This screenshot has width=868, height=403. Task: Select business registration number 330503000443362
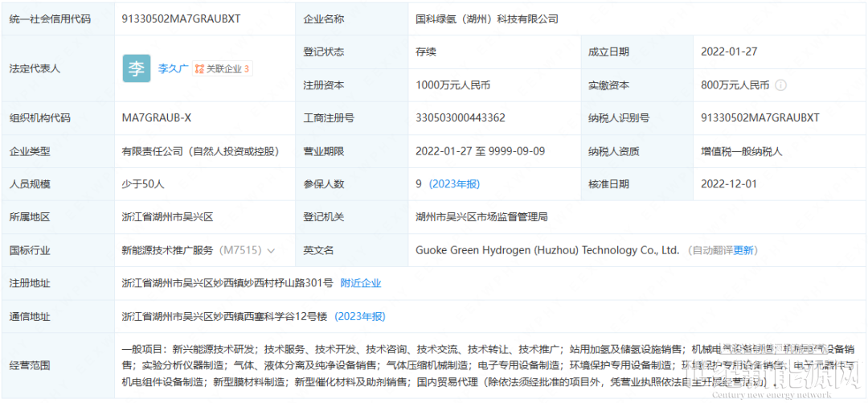pos(461,118)
